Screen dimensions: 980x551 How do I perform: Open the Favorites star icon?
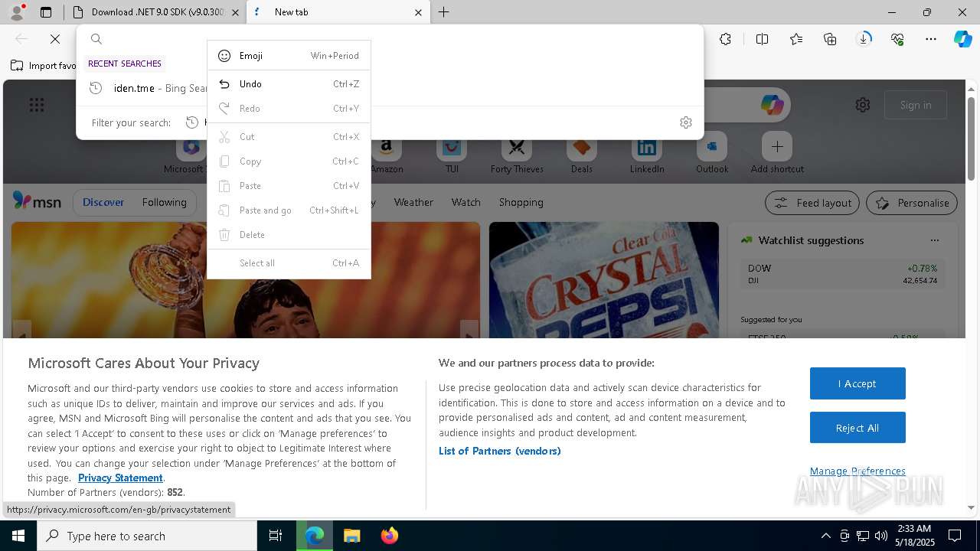[796, 39]
